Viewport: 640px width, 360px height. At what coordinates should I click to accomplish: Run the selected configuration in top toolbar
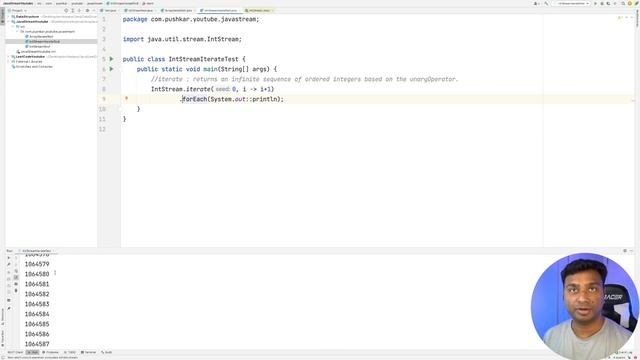pyautogui.click(x=596, y=3)
